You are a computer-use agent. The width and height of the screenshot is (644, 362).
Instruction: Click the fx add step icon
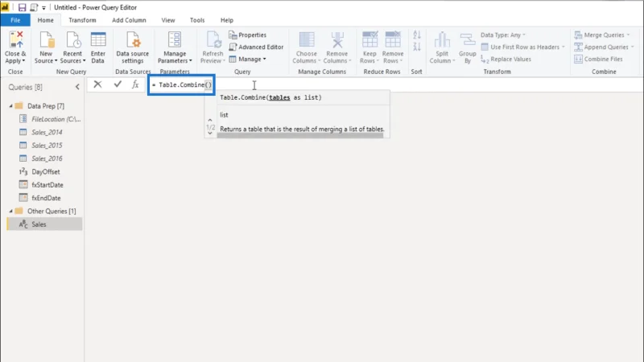click(x=135, y=84)
